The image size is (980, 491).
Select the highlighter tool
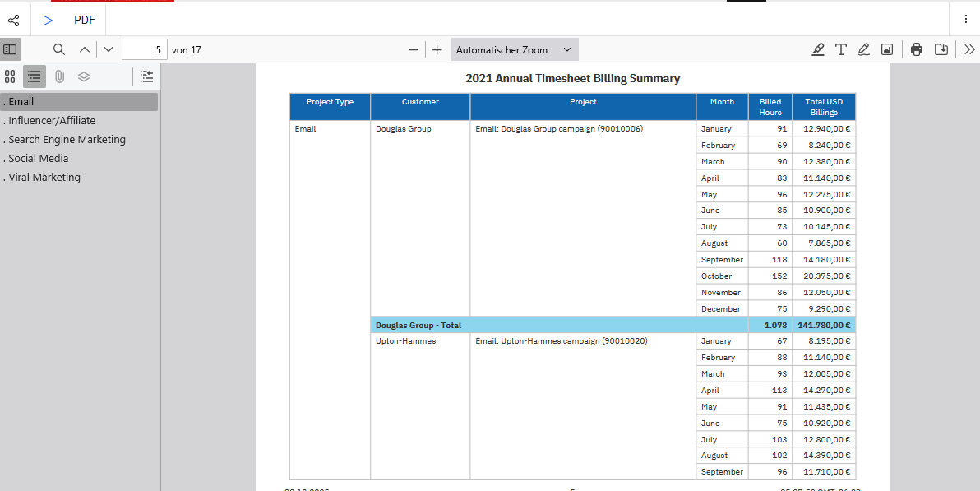pyautogui.click(x=817, y=49)
